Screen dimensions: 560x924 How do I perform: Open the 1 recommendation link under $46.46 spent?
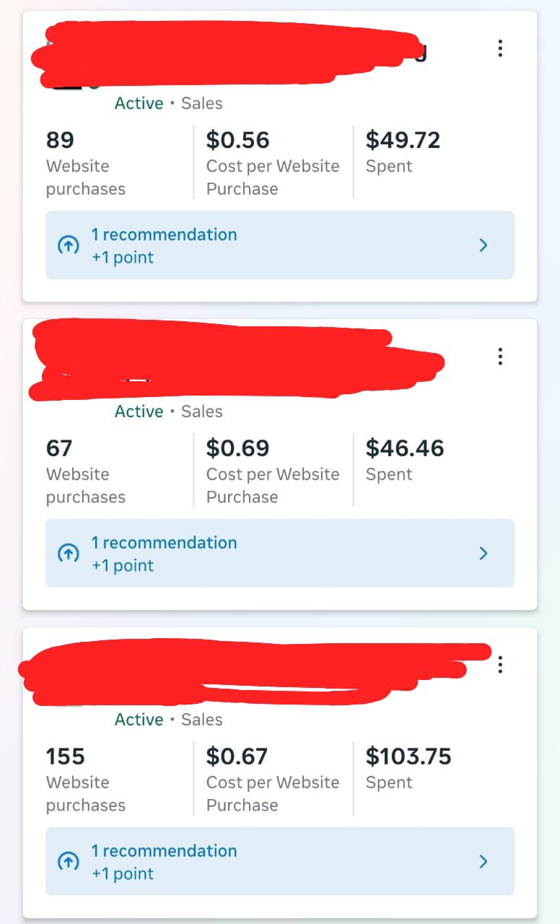164,543
